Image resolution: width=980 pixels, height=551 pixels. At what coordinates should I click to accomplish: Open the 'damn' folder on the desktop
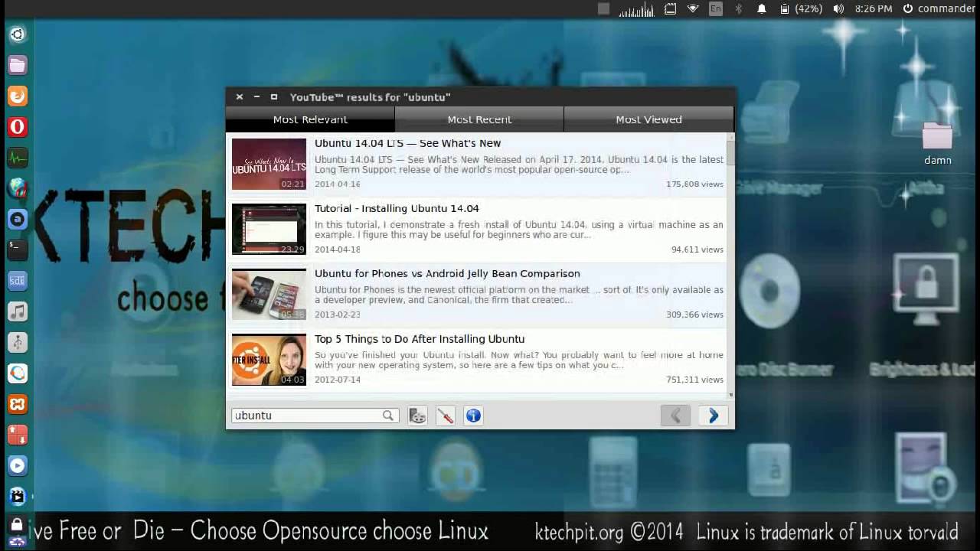[x=937, y=144]
